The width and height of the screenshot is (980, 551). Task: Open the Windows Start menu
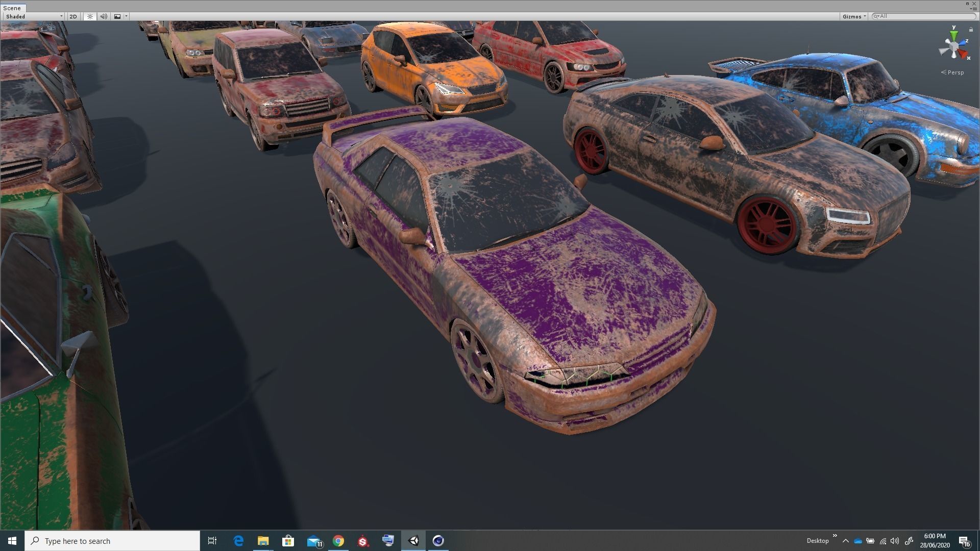click(12, 541)
